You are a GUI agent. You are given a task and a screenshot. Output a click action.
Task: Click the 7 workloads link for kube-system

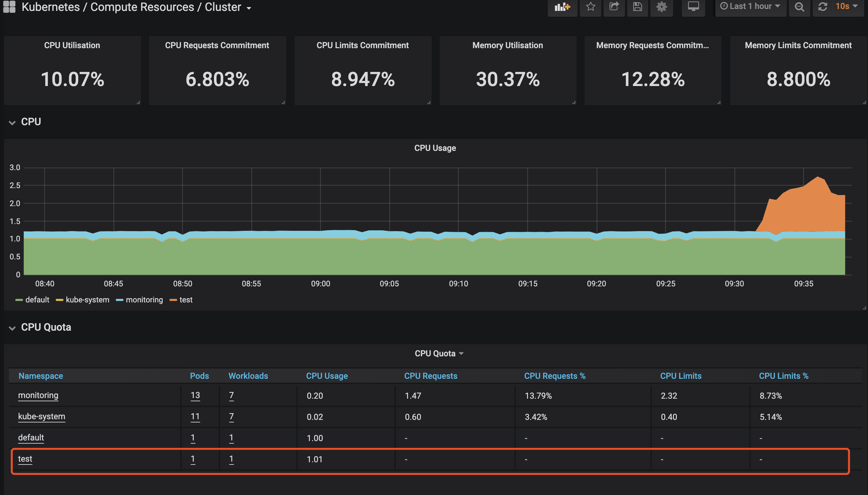[x=231, y=416]
